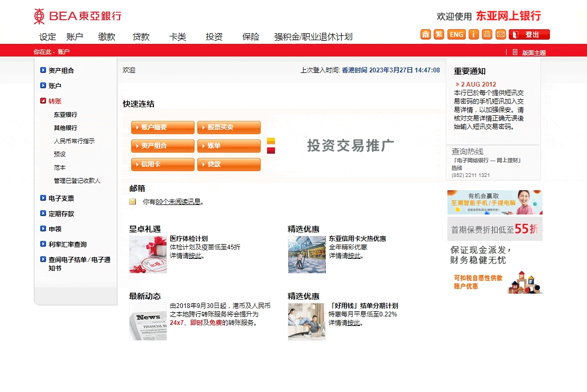Select the yellow banner indicator square

point(271,141)
